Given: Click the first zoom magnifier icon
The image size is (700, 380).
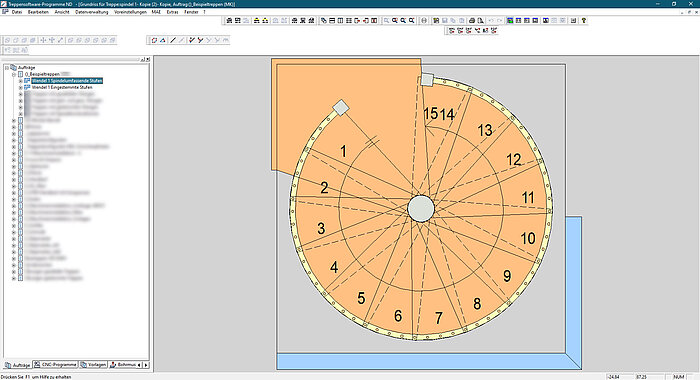Looking at the screenshot, I should point(387,21).
